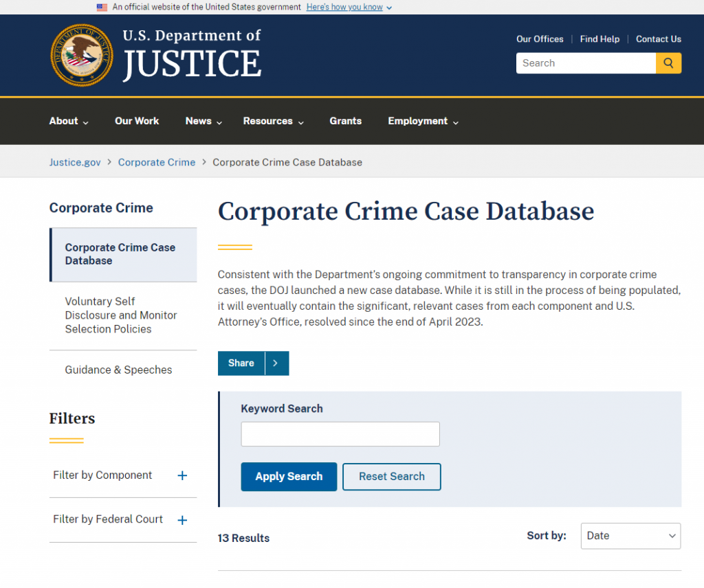Open Guidance & Speeches sidebar item
This screenshot has width=704, height=588.
(x=118, y=370)
